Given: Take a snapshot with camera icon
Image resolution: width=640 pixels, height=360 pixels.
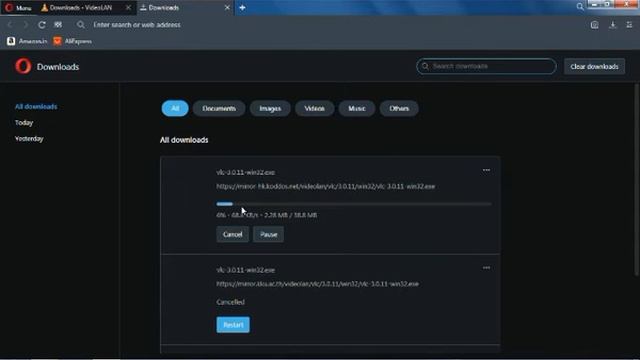Looking at the screenshot, I should [x=595, y=25].
